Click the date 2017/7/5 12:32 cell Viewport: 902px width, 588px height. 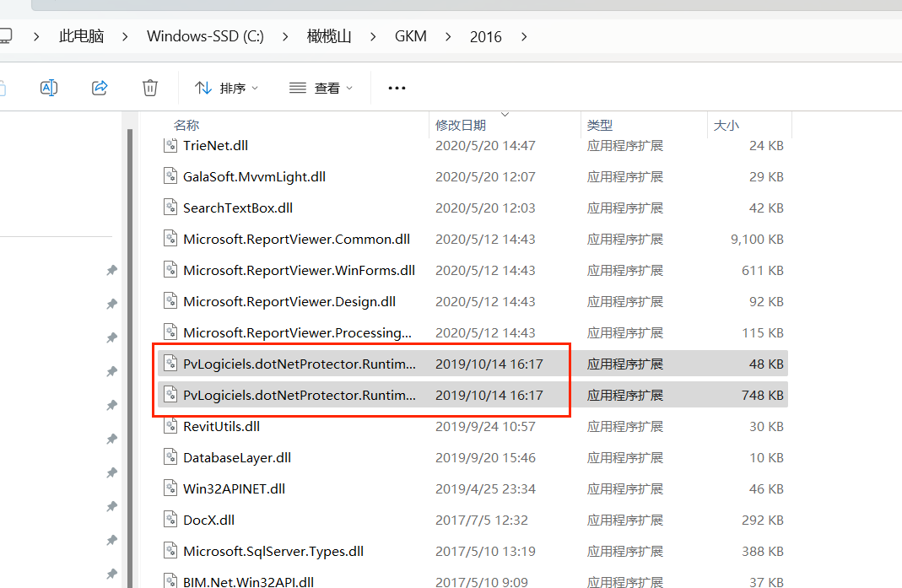482,521
